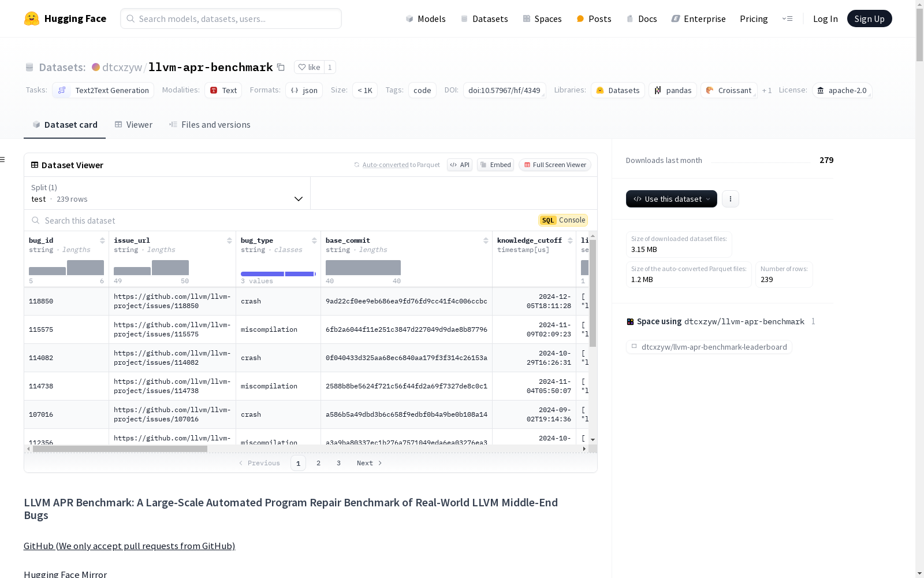Image resolution: width=924 pixels, height=578 pixels.
Task: Click the DOI 10.57967/hf/4349 tag
Action: (504, 90)
